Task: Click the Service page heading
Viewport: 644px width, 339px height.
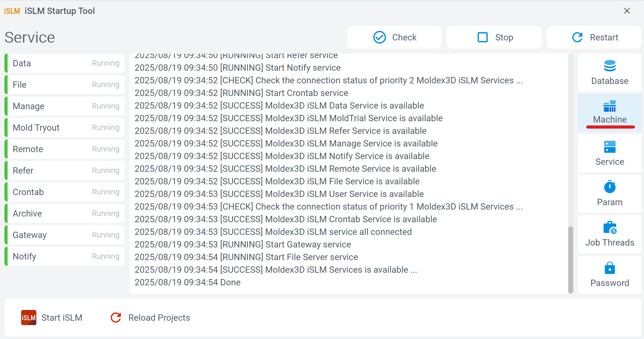Action: (30, 37)
